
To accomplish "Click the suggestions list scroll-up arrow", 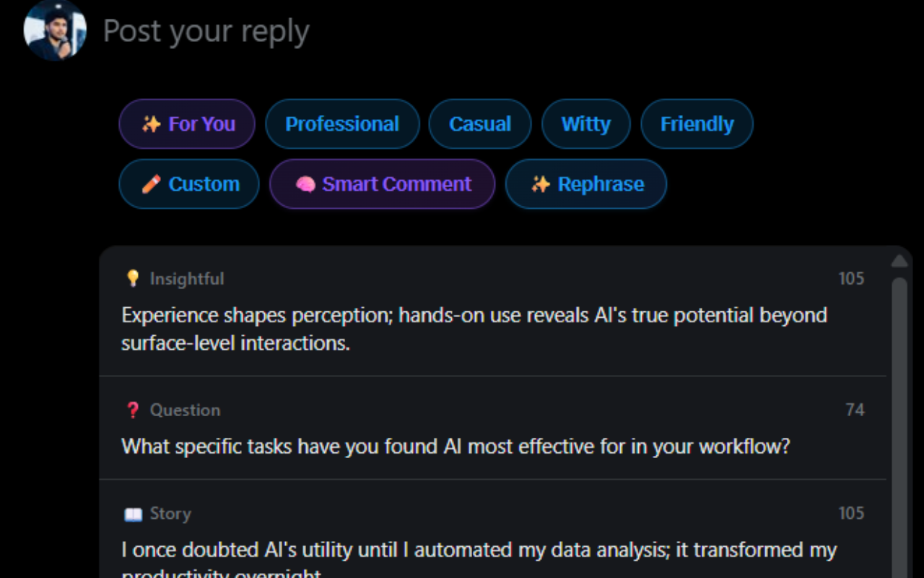I will [899, 261].
